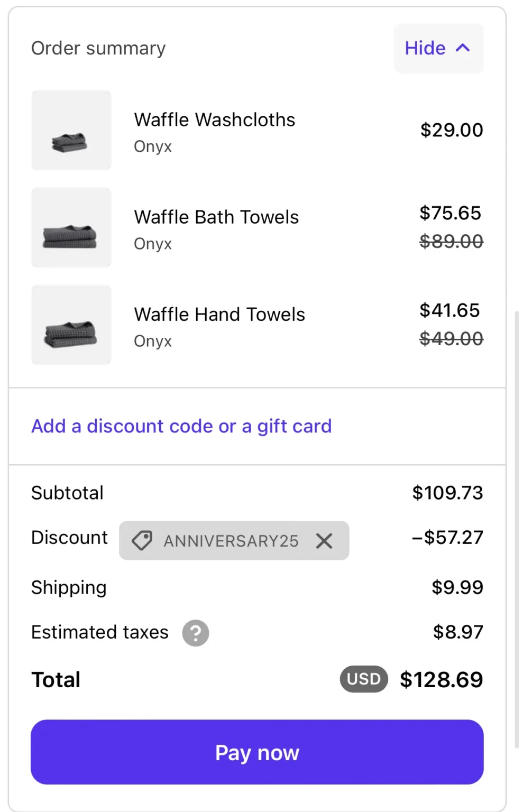The width and height of the screenshot is (523, 812).
Task: Click the Pay now button
Action: (x=257, y=752)
